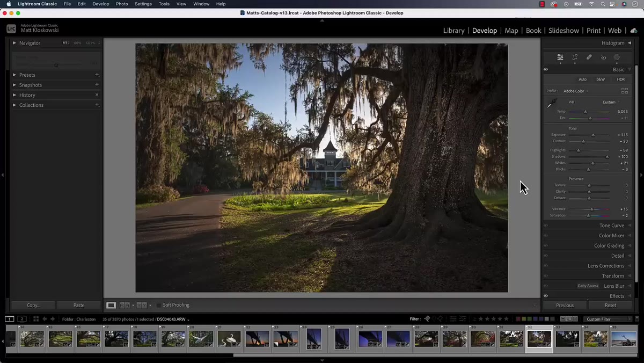Image resolution: width=644 pixels, height=363 pixels.
Task: Open the Settings menu
Action: [x=143, y=4]
